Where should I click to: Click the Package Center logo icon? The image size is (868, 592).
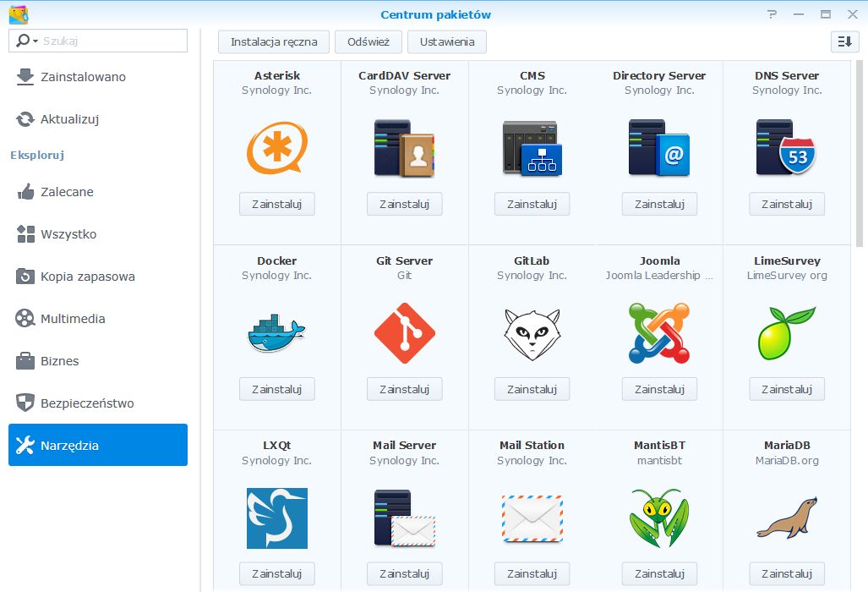(x=19, y=14)
